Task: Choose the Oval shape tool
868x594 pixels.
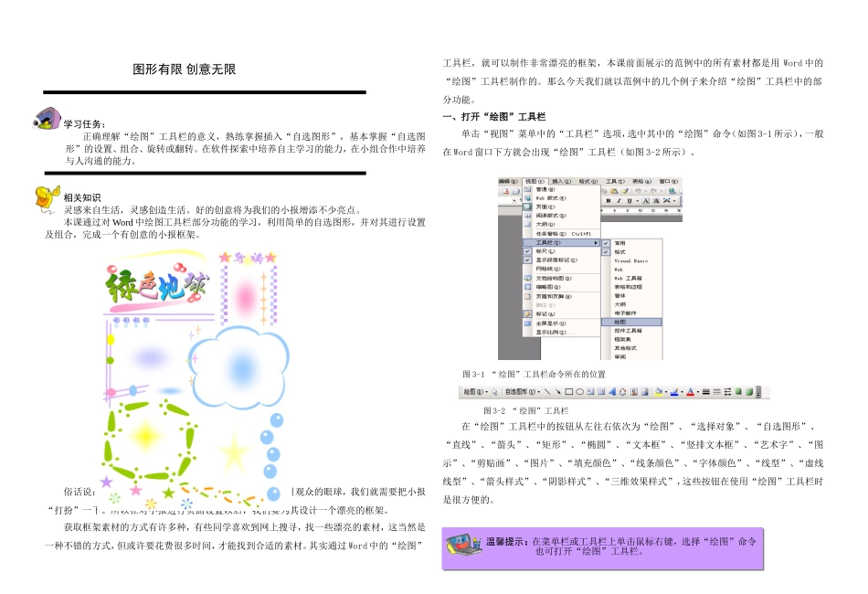Action: pos(579,391)
